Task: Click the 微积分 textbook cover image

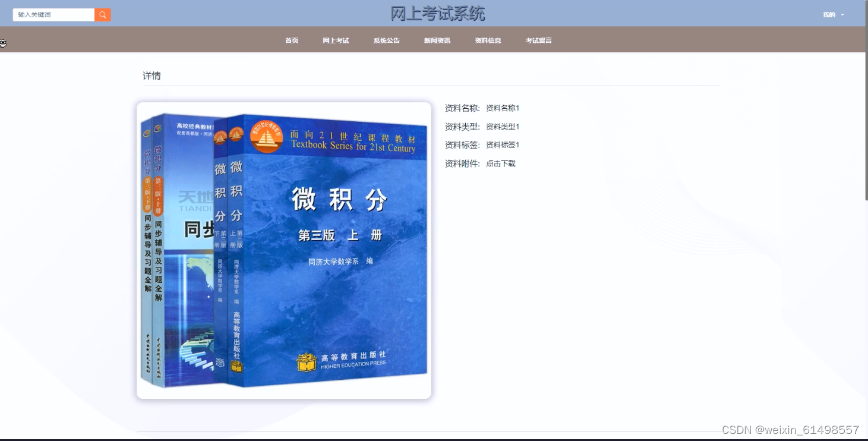Action: tap(284, 250)
